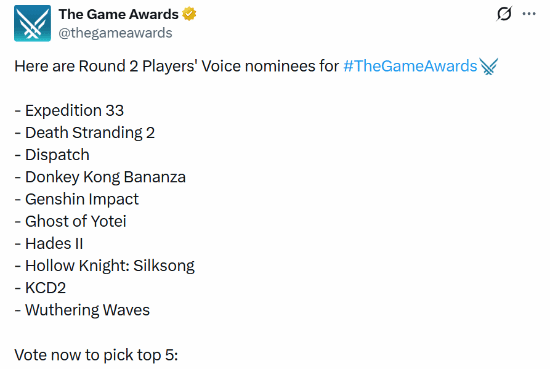Image resolution: width=550 pixels, height=369 pixels.
Task: Select the Hades II line
Action: 49,243
